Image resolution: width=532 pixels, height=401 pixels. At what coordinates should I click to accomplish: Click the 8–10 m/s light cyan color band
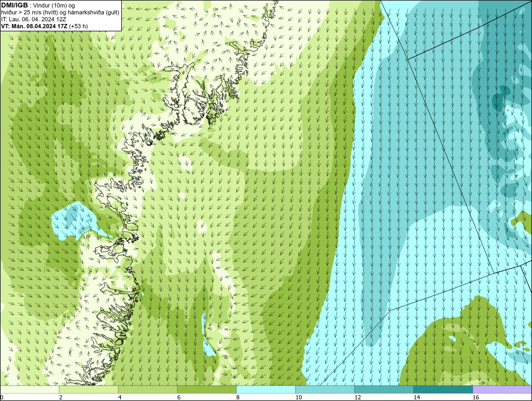coord(266,389)
